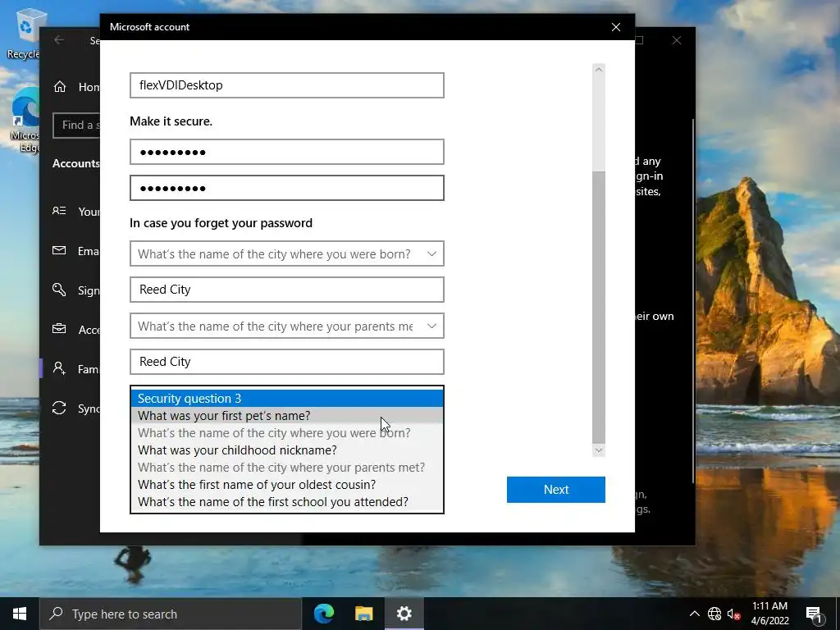Click the dialog scrollbar up arrow
The width and height of the screenshot is (840, 630).
pyautogui.click(x=599, y=70)
